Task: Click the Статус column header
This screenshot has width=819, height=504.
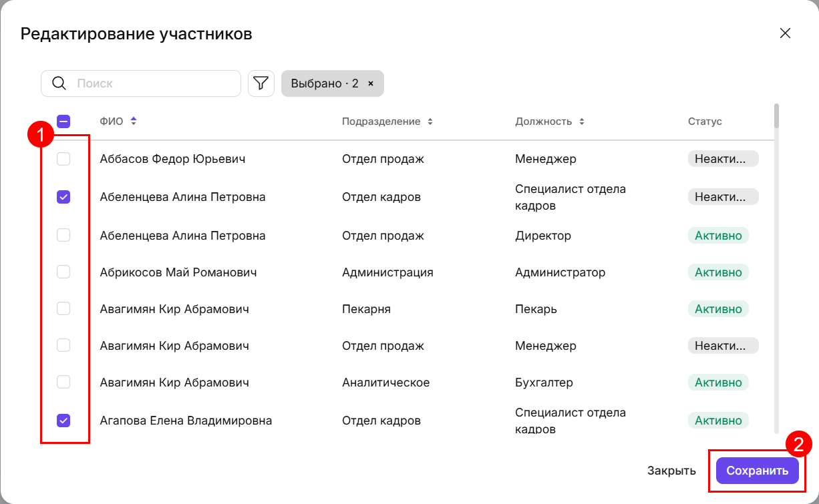Action: 705,121
